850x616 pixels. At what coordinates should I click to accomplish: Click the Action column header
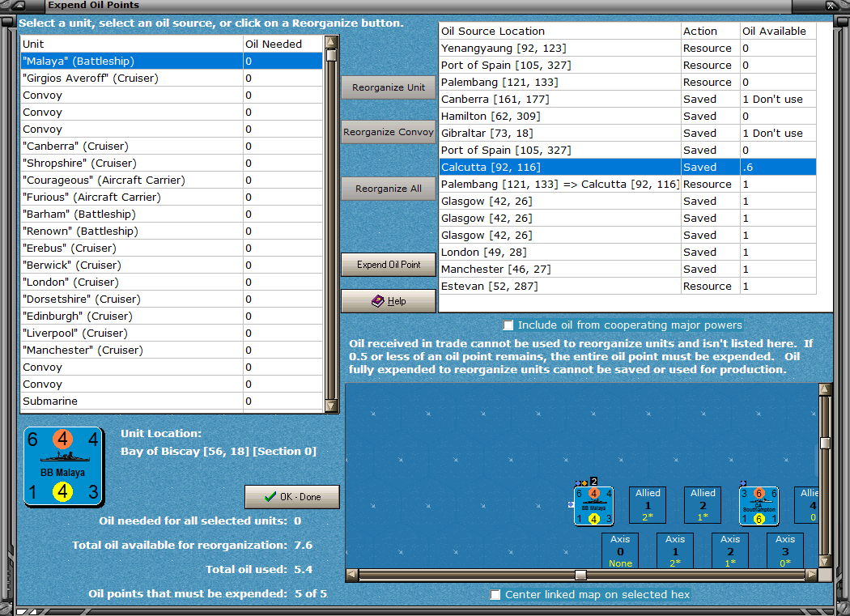(x=710, y=31)
